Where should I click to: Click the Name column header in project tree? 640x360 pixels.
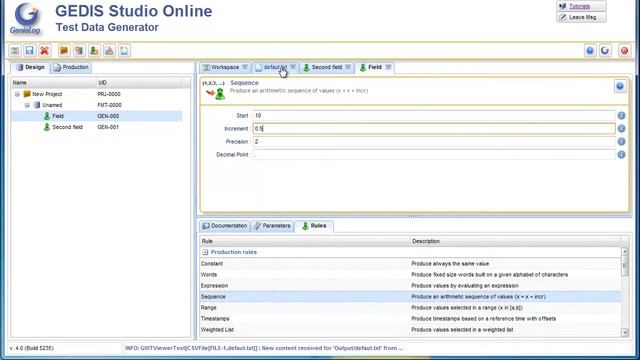(53, 83)
